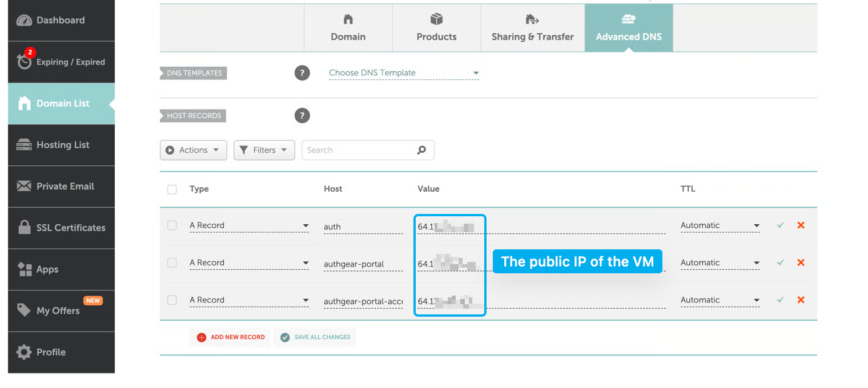Click the Profile gear icon in sidebar

24,352
